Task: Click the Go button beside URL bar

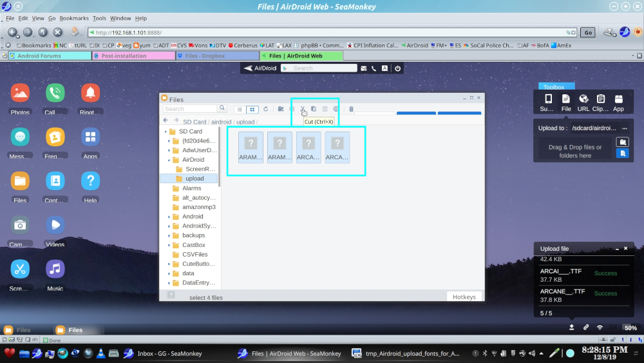Action: point(588,32)
